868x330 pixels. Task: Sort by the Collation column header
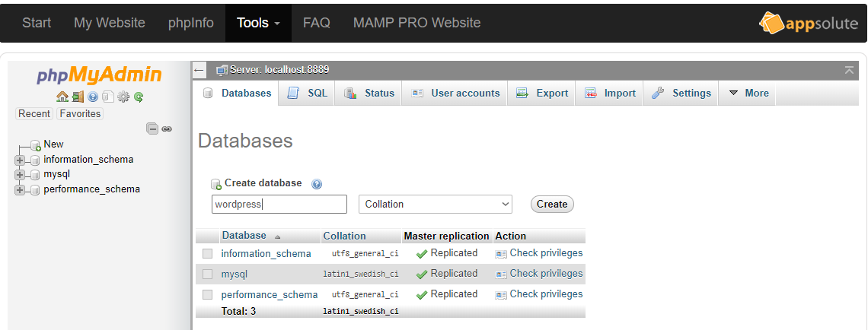point(344,236)
